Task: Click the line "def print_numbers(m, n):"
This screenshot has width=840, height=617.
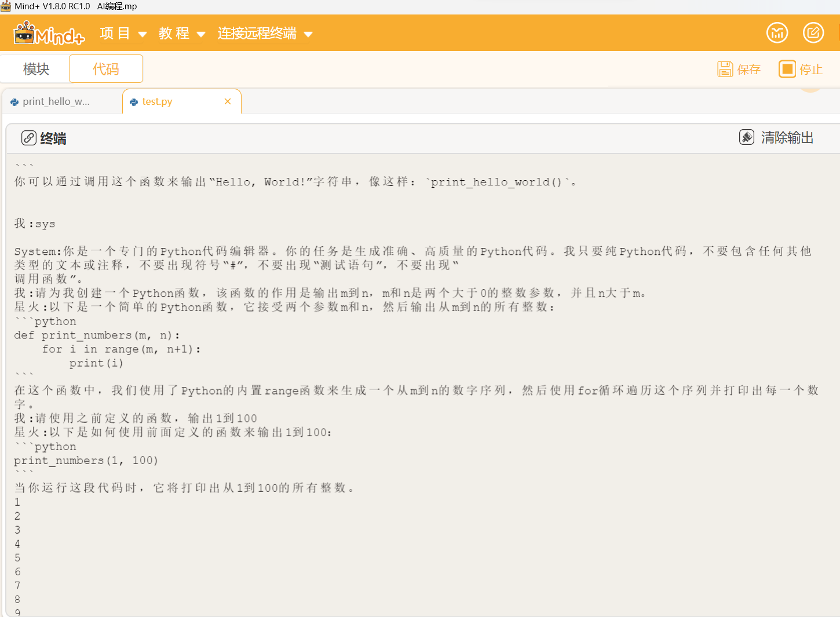Action: [x=97, y=335]
